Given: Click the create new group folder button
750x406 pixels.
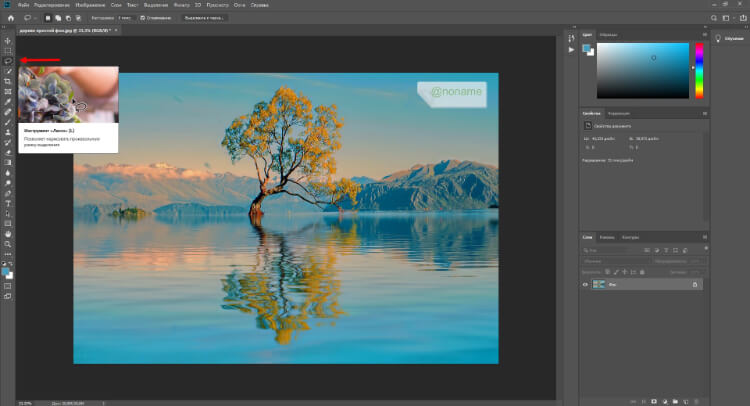Looking at the screenshot, I should [x=675, y=402].
